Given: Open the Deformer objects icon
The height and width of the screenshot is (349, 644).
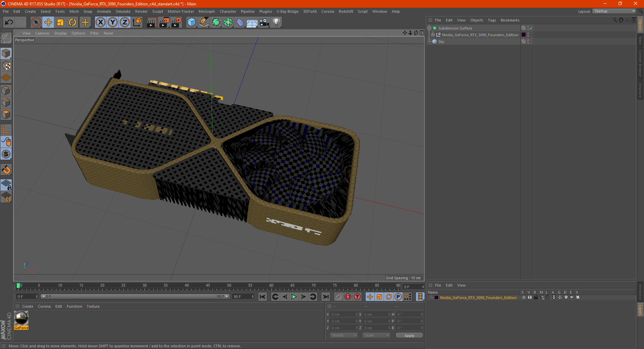Looking at the screenshot, I should 240,22.
